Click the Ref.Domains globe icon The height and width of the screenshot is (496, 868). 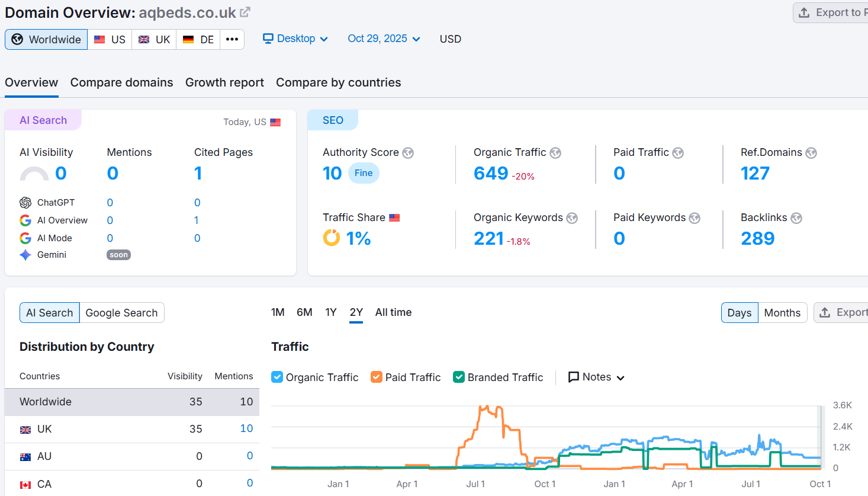tap(811, 153)
